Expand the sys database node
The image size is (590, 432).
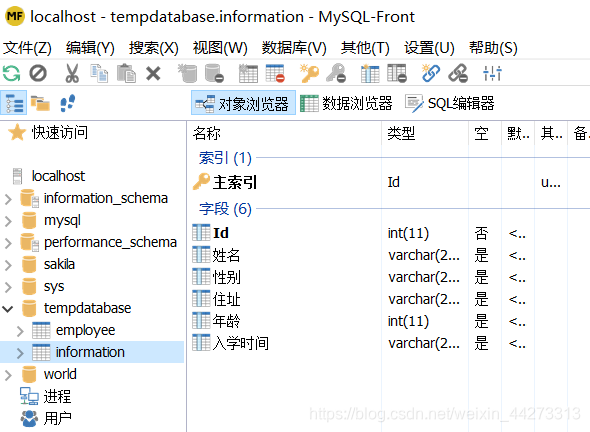(8, 287)
